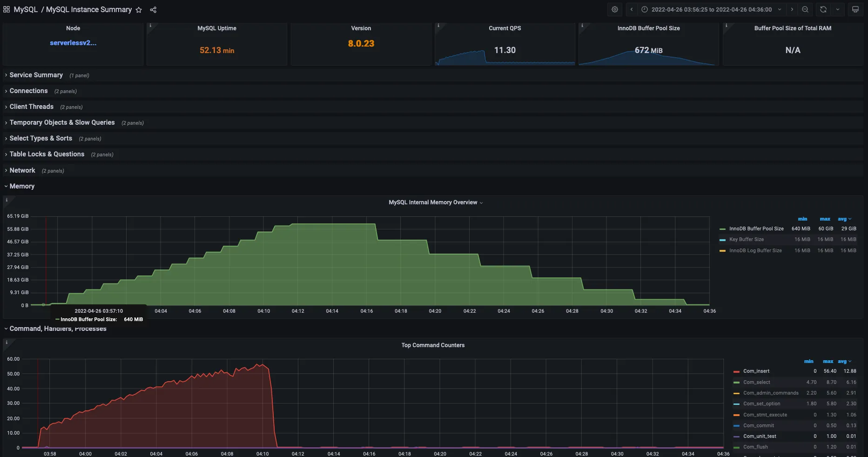868x457 pixels.
Task: Expand Temporary Objects & Slow Queries row
Action: 62,122
